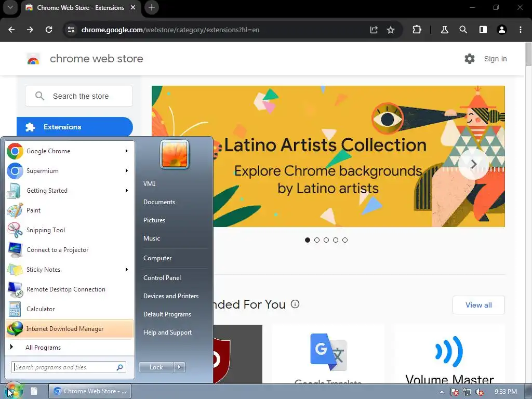Click the share page icon in address bar
Image resolution: width=532 pixels, height=399 pixels.
[x=374, y=30]
